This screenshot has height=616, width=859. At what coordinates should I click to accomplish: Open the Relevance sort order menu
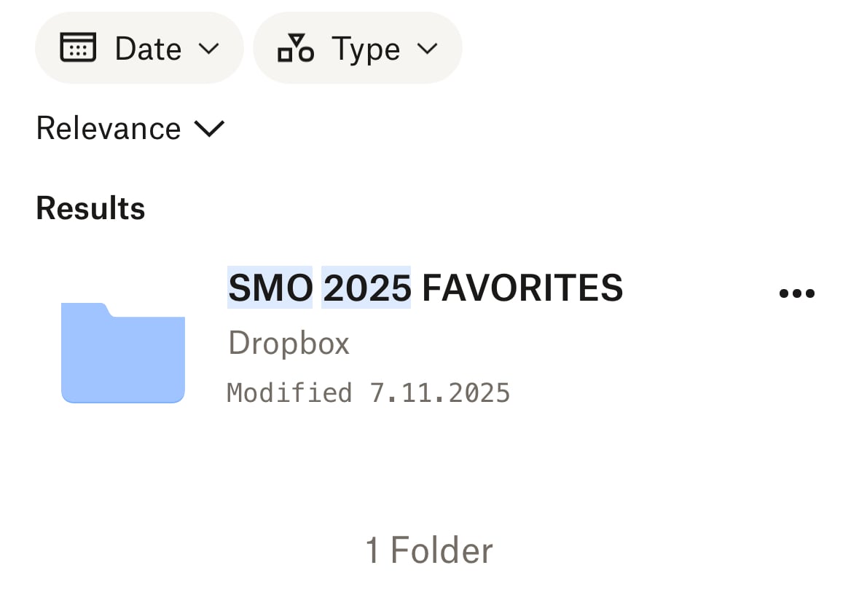[x=109, y=129]
